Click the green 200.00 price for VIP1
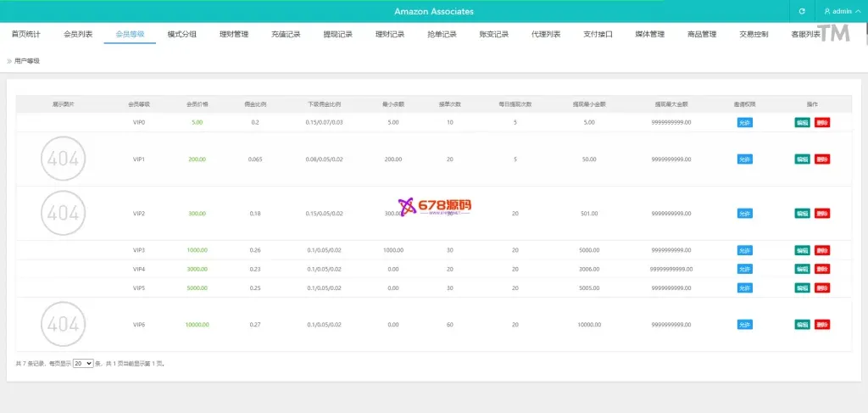This screenshot has height=413, width=868. pyautogui.click(x=197, y=159)
